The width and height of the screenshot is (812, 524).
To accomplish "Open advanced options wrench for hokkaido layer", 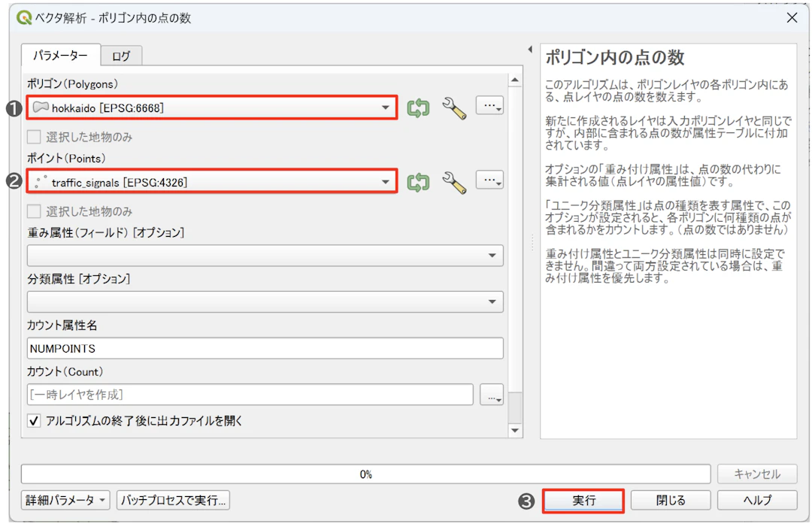I will click(454, 108).
